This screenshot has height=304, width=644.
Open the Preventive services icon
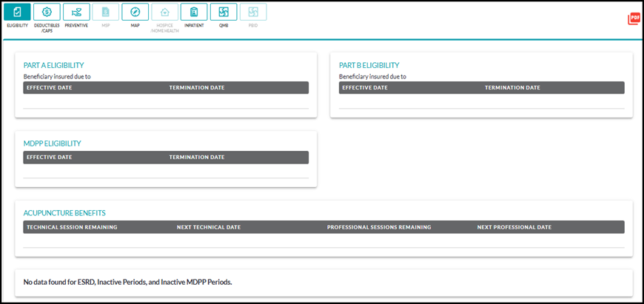tap(76, 12)
